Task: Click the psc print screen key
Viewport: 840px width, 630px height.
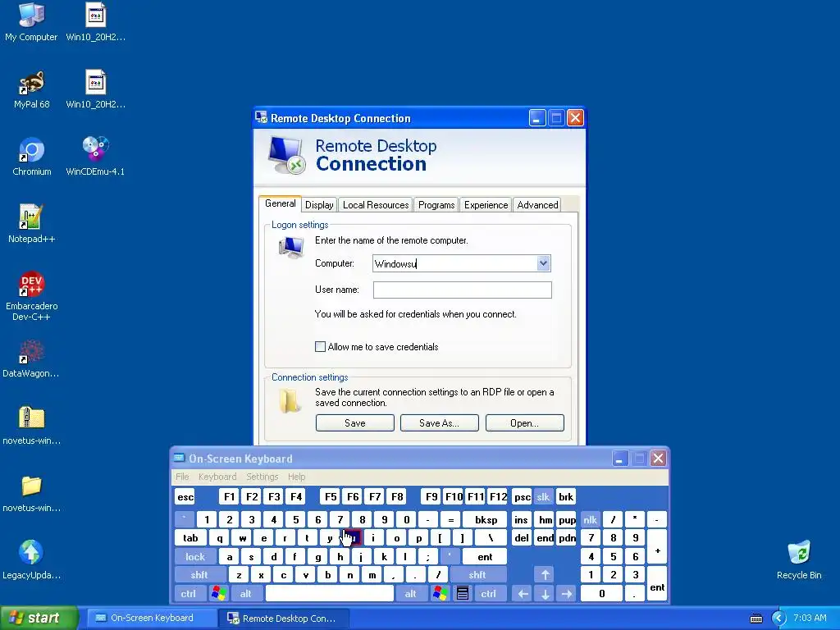Action: pos(522,496)
